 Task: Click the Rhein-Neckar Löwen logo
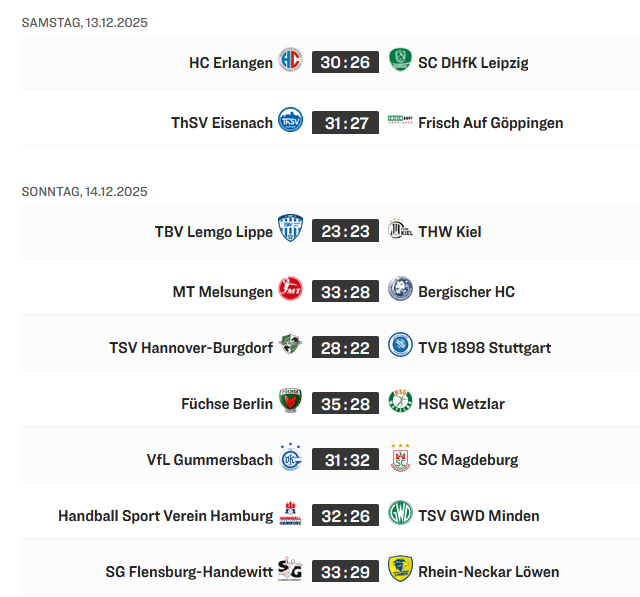coord(400,571)
